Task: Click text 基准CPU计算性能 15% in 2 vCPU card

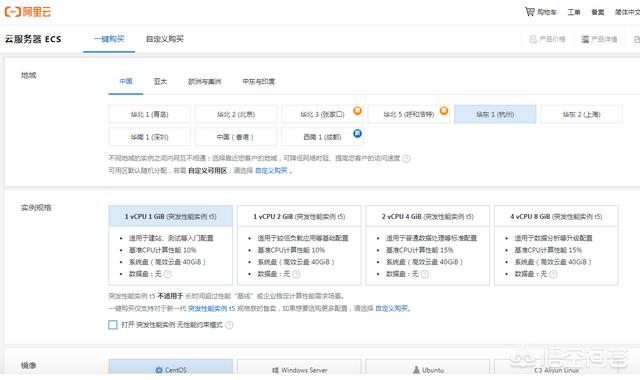Action: (420, 250)
